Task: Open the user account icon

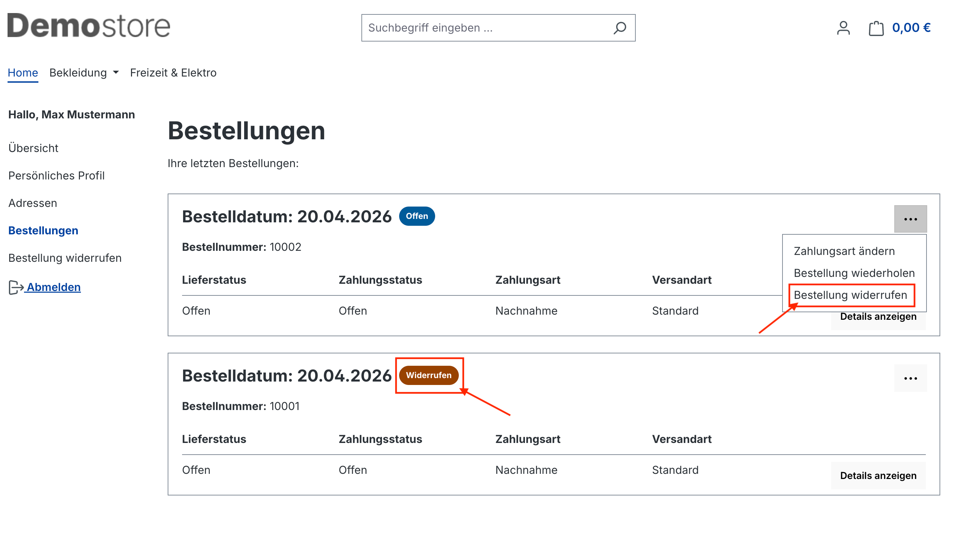Action: coord(843,28)
